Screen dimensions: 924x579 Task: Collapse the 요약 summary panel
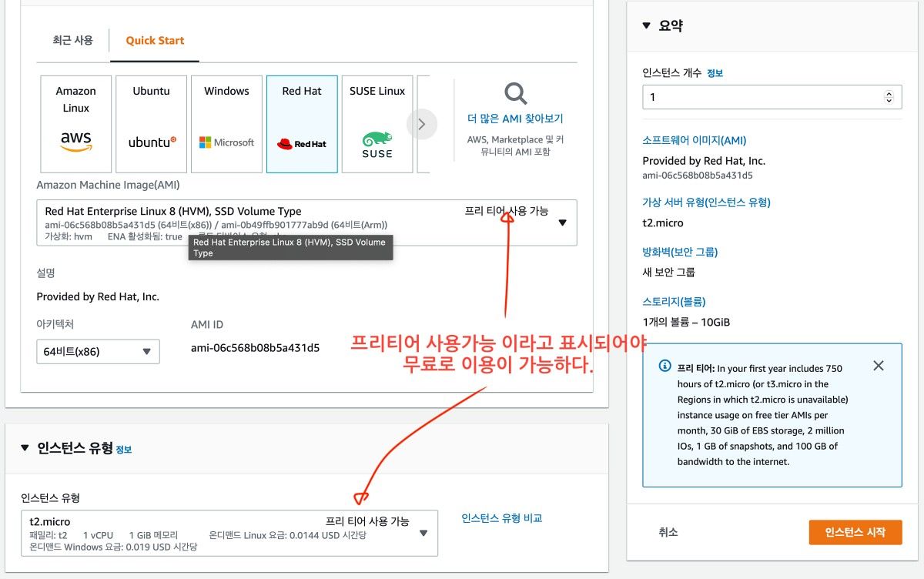[x=647, y=25]
